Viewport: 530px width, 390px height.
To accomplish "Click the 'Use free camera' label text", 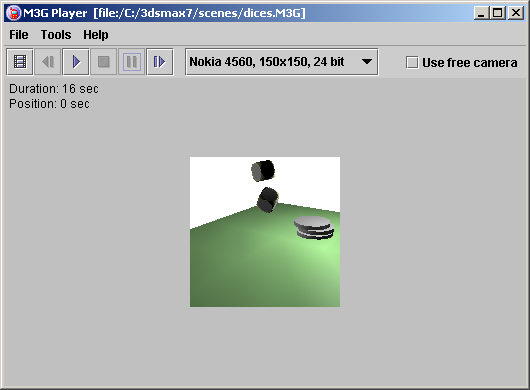I will pyautogui.click(x=469, y=63).
